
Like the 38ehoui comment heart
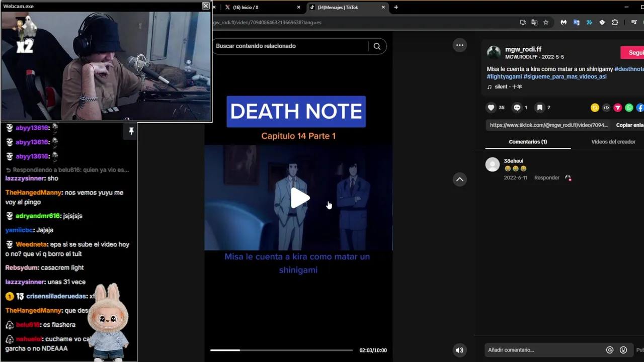click(568, 178)
